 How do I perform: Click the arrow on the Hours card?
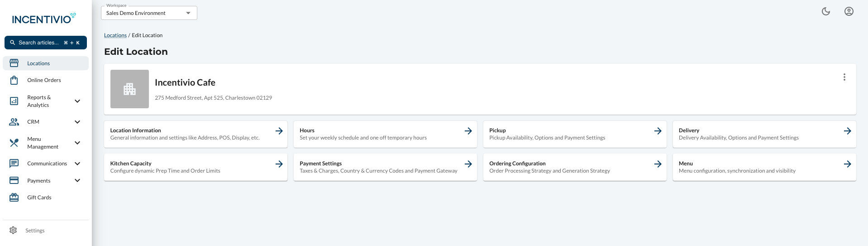[468, 131]
